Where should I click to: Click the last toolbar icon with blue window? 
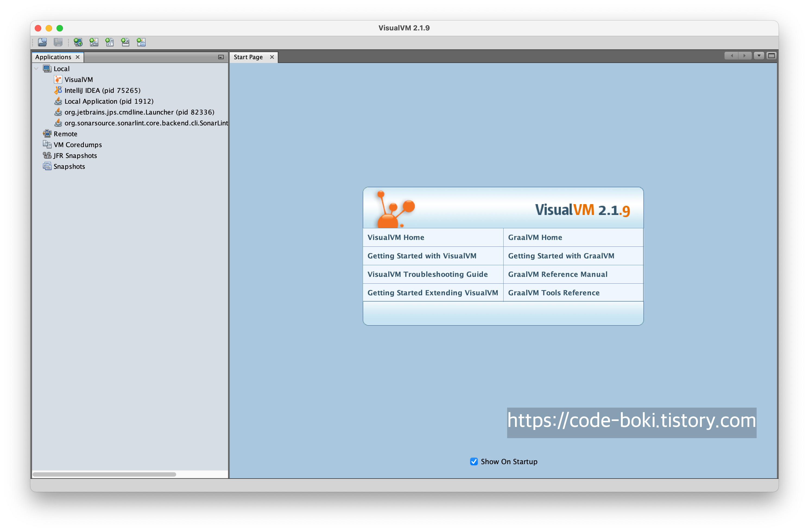click(141, 42)
